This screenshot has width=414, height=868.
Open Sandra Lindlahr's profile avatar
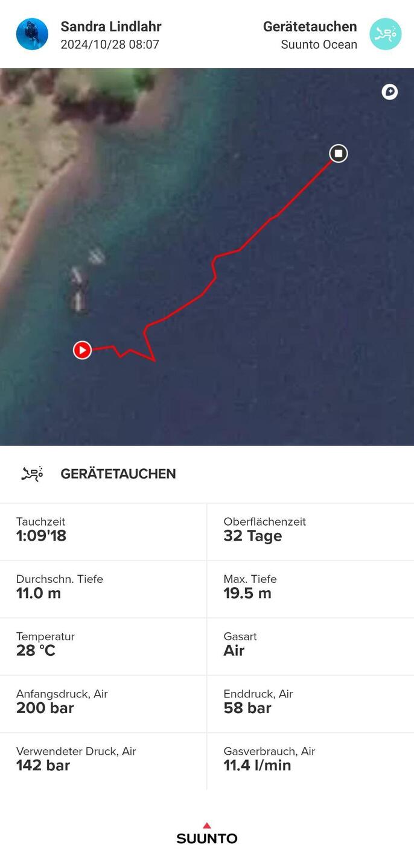pyautogui.click(x=32, y=34)
